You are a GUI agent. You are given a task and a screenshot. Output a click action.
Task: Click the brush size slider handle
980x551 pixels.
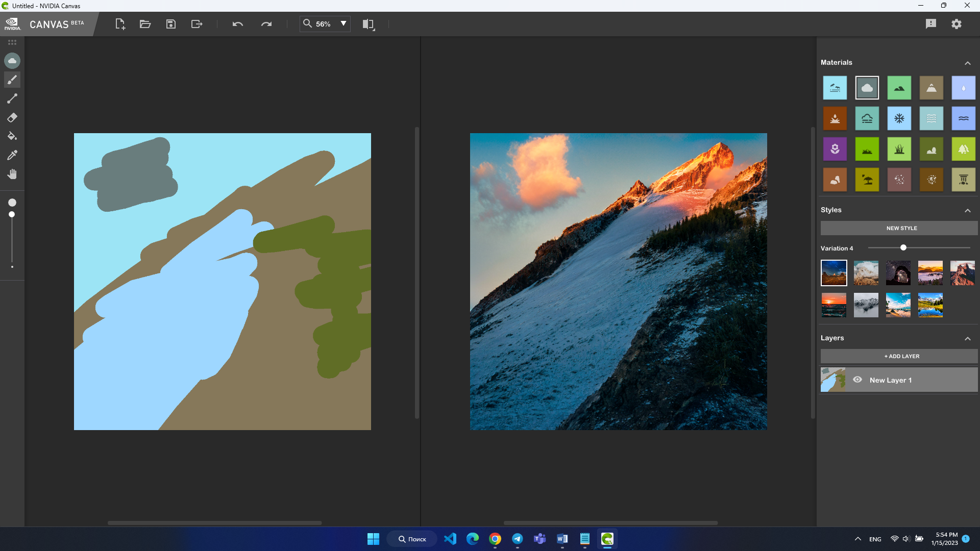[x=12, y=214]
